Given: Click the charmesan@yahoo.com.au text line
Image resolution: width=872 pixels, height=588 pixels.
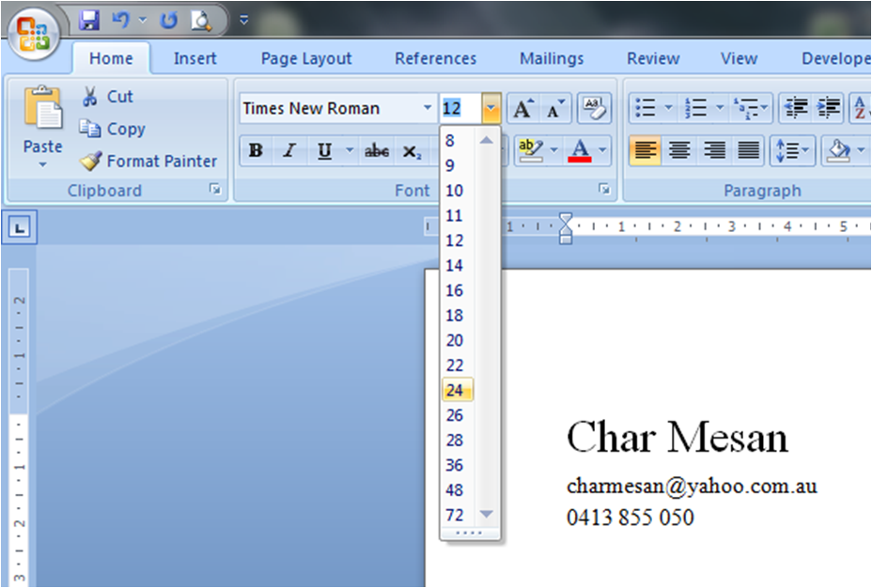Looking at the screenshot, I should [692, 487].
